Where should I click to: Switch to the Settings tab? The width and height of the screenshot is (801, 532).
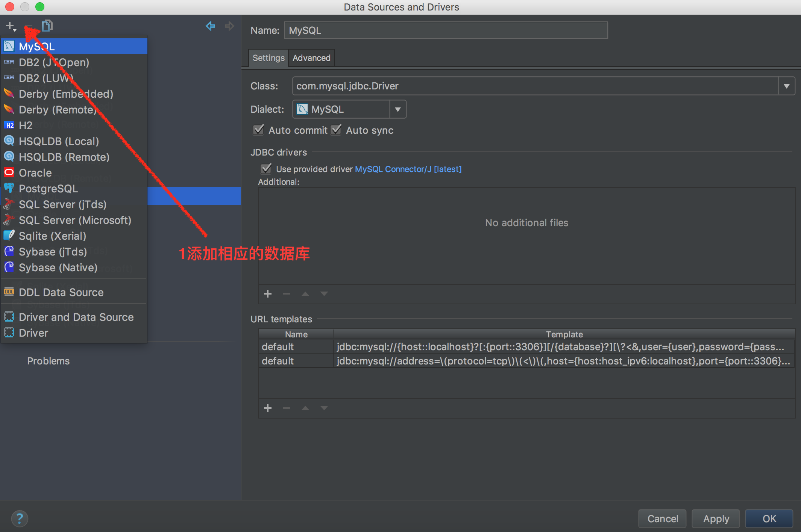(x=269, y=58)
